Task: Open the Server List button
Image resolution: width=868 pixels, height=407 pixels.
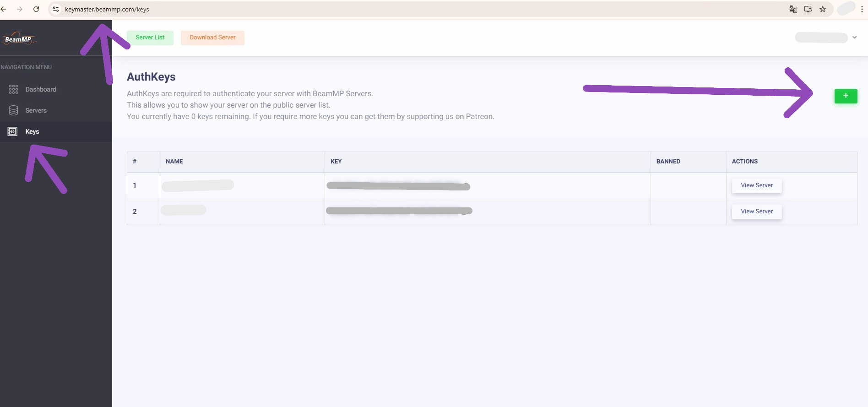Action: [x=150, y=38]
